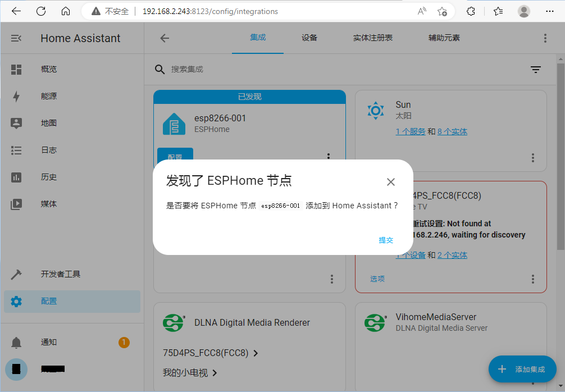The height and width of the screenshot is (392, 565).
Task: Open 开发者工具 developer tools
Action: click(61, 274)
